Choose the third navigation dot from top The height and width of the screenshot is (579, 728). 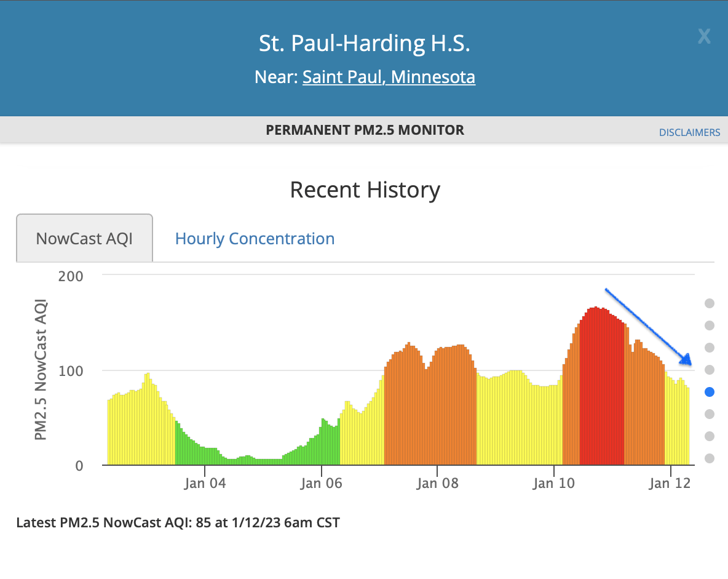710,347
